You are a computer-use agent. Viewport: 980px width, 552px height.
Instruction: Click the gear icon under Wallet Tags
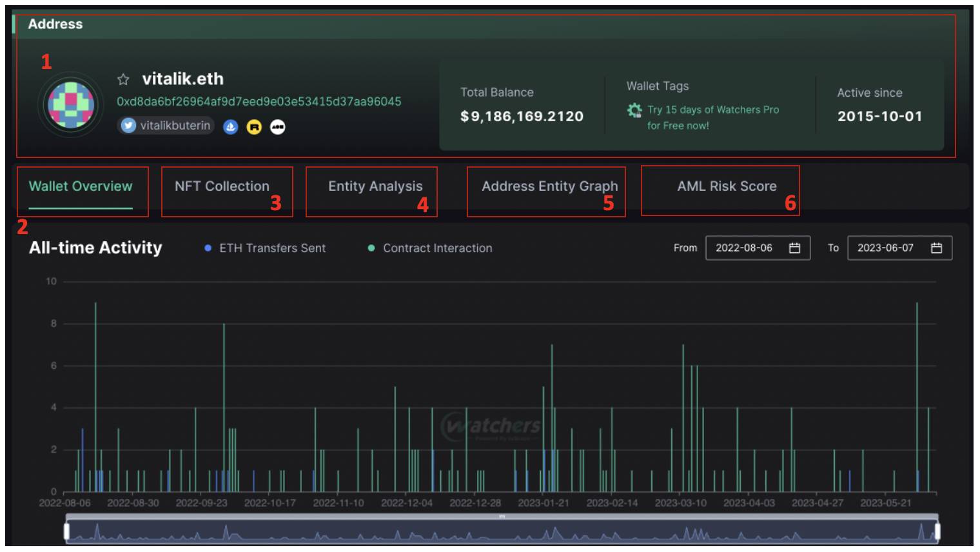coord(634,110)
